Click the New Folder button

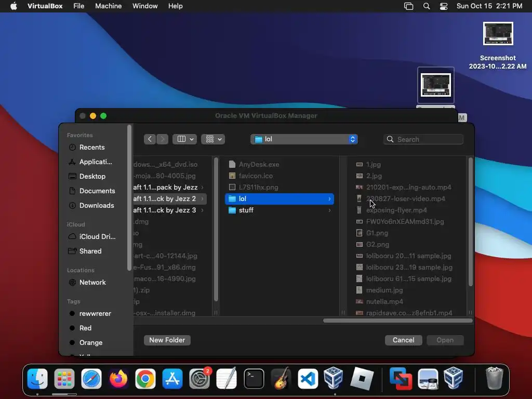tap(167, 340)
